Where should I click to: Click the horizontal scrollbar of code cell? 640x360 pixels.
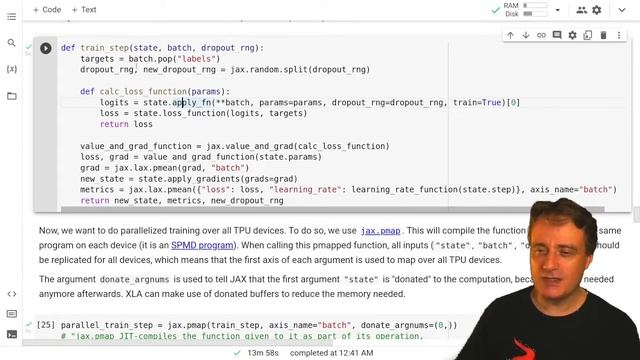coord(332,209)
